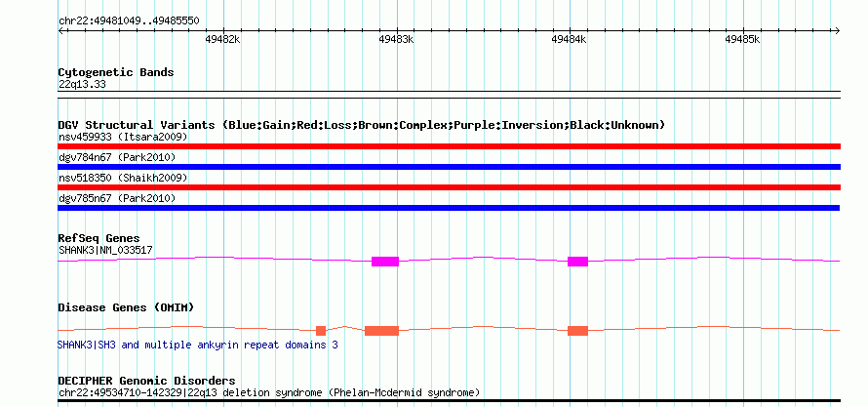Click the red loss bar under nsv459933
The width and height of the screenshot is (868, 407).
(449, 146)
